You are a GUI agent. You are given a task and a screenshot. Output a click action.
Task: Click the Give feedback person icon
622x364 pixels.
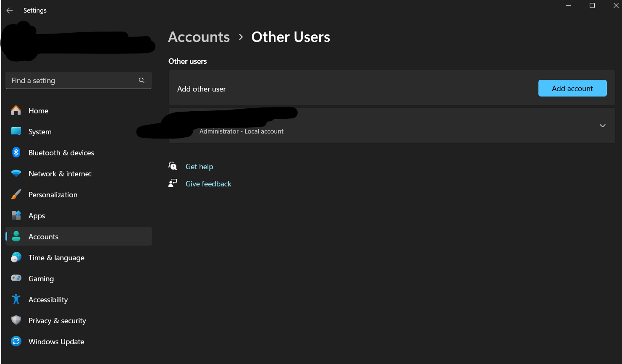173,183
